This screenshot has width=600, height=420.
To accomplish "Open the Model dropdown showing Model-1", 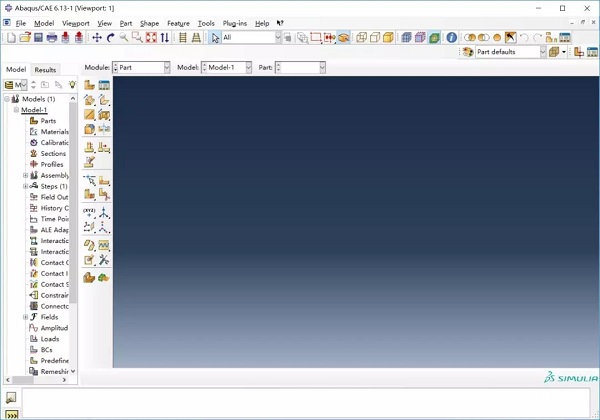I will pos(226,68).
